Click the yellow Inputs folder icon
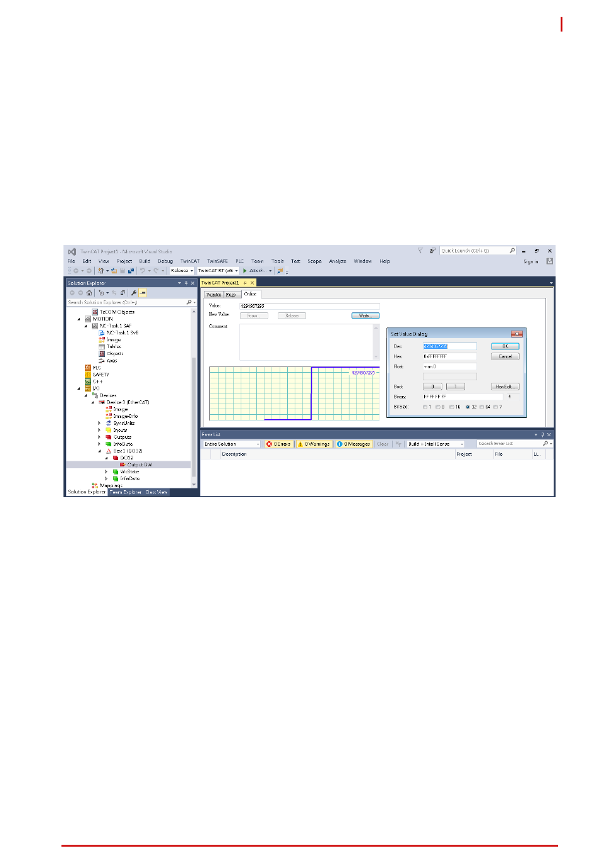The width and height of the screenshot is (597, 868). coord(109,430)
